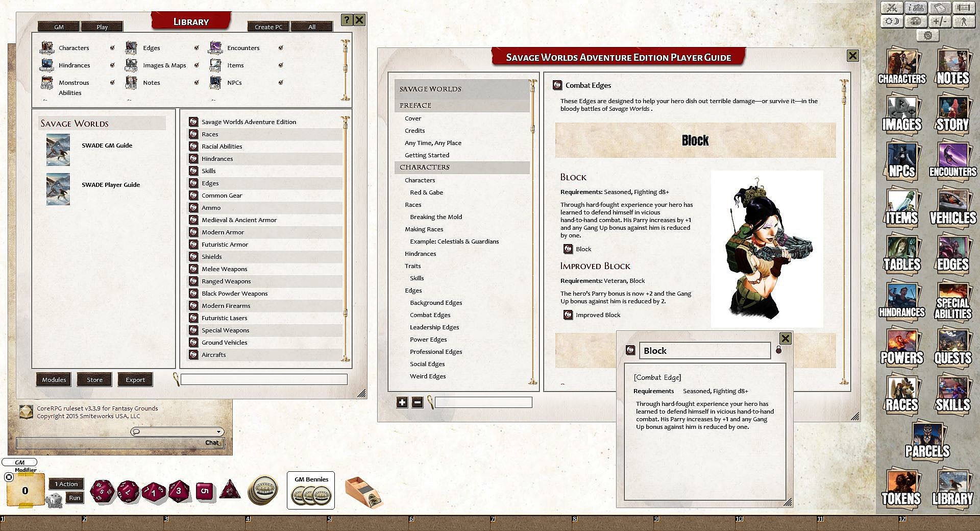Open the Combat Tracker crossed-swords icon
Viewport: 980px width, 531px height.
click(x=892, y=8)
